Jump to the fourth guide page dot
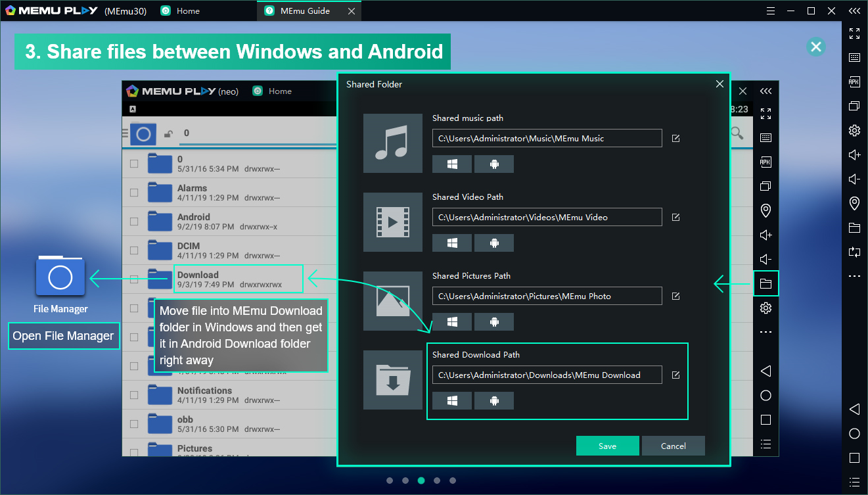The height and width of the screenshot is (495, 868). point(437,481)
